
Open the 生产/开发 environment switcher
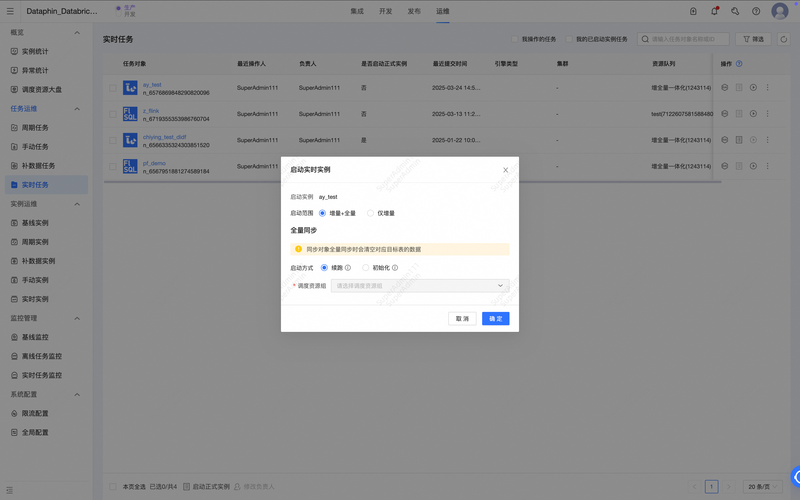(126, 11)
